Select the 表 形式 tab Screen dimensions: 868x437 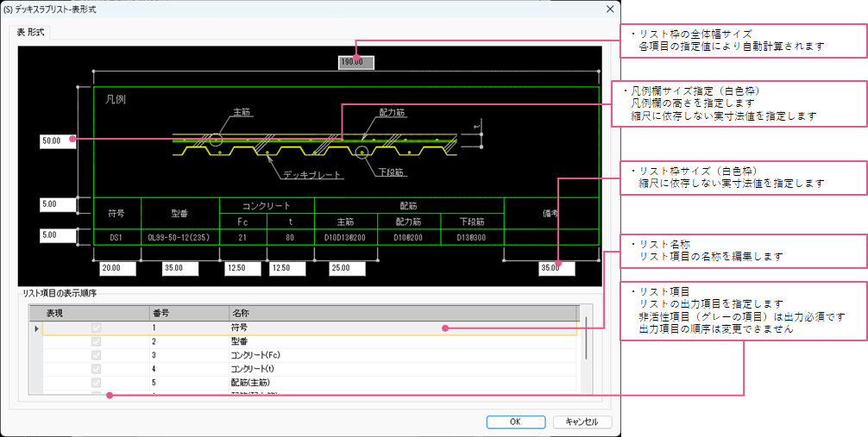30,33
